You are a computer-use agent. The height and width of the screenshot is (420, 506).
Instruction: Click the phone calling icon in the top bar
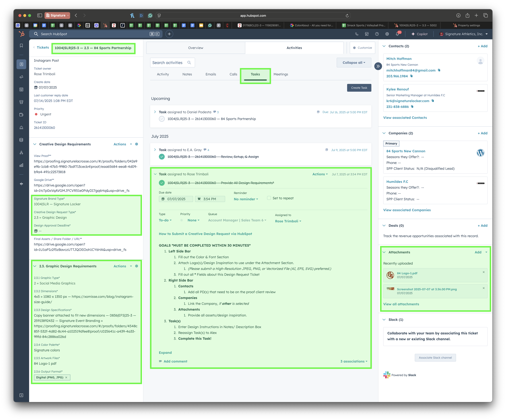pyautogui.click(x=357, y=34)
